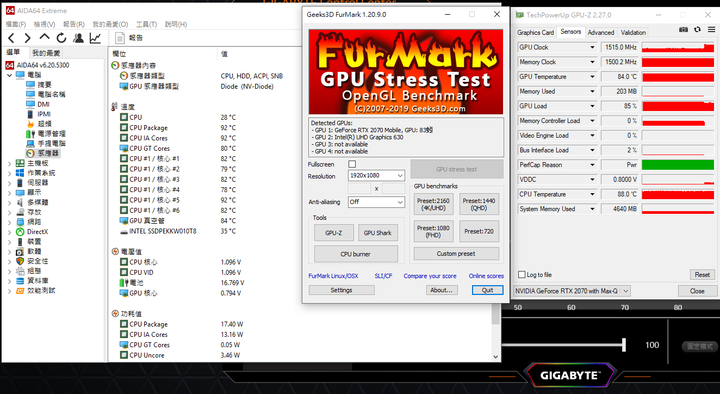Click CPU GT Cores temperature row
Image resolution: width=720 pixels, height=394 pixels.
[x=179, y=148]
